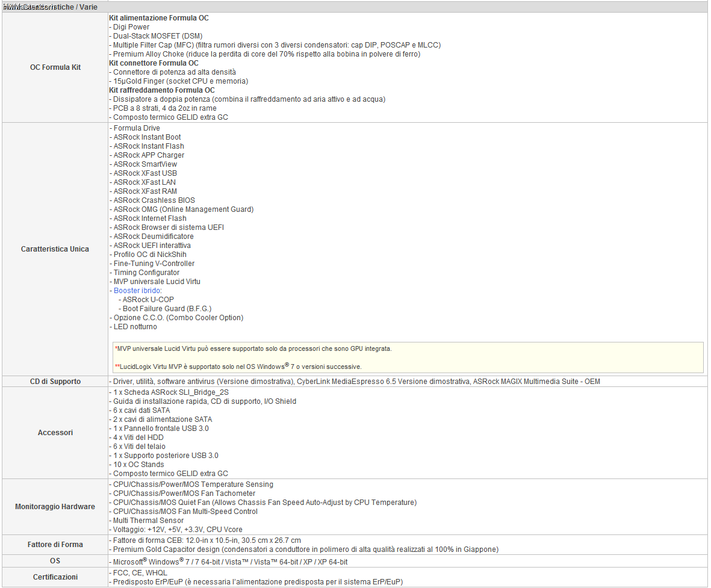Select the "PCB a 8 strati" line
Image resolution: width=711 pixels, height=588 pixels.
(x=163, y=109)
